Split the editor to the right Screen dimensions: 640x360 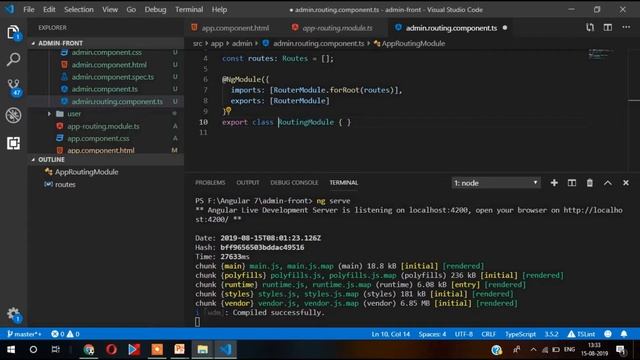(x=608, y=27)
